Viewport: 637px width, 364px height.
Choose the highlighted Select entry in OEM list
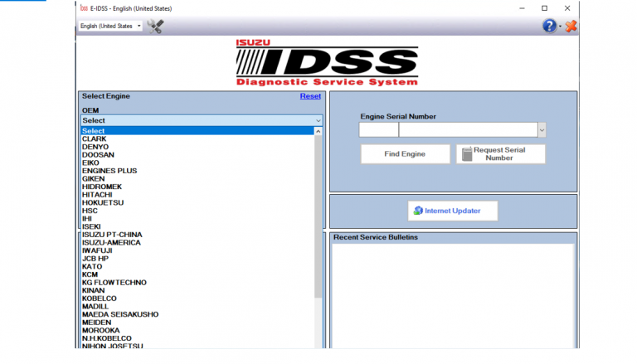197,131
